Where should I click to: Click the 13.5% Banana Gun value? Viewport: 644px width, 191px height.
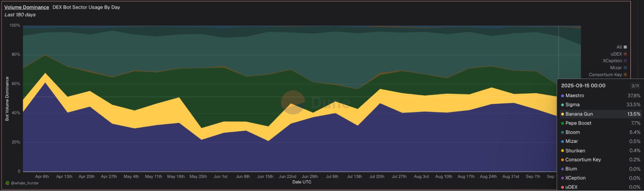(x=634, y=114)
